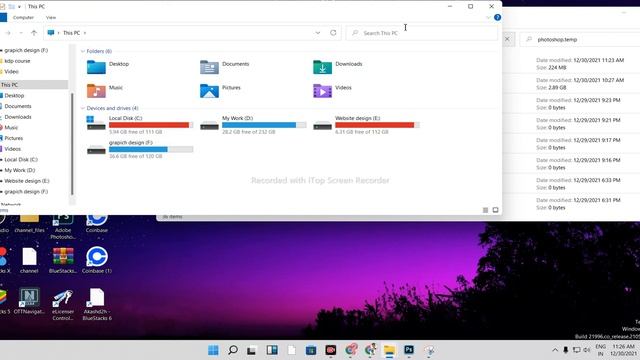Open volume control in system tray
The height and width of the screenshot is (360, 640).
(x=587, y=350)
